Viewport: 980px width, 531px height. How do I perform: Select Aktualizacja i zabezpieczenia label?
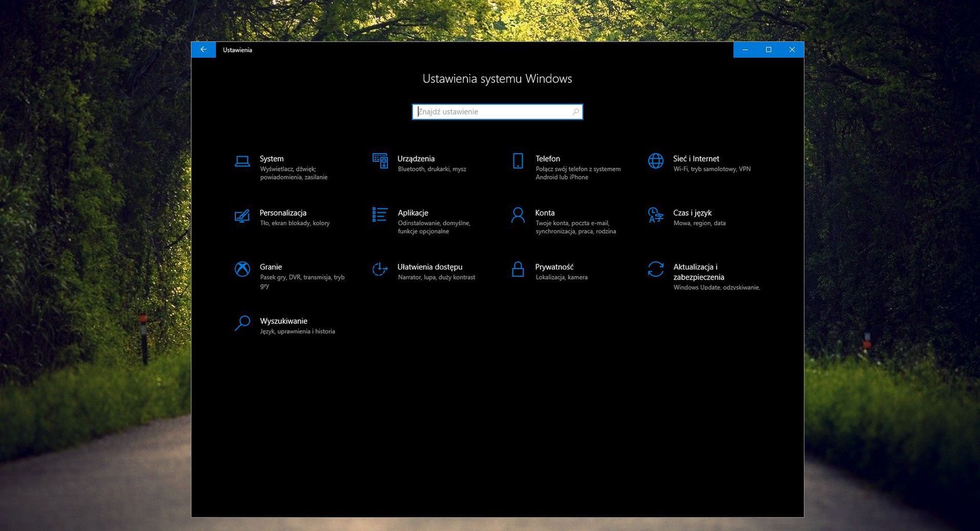[699, 272]
